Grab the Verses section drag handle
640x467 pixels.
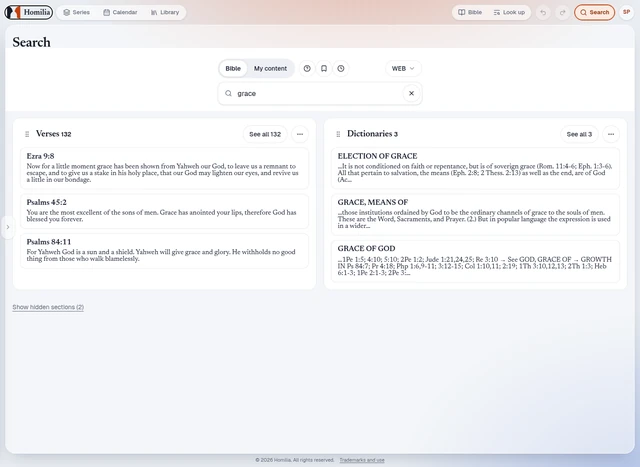pos(27,134)
